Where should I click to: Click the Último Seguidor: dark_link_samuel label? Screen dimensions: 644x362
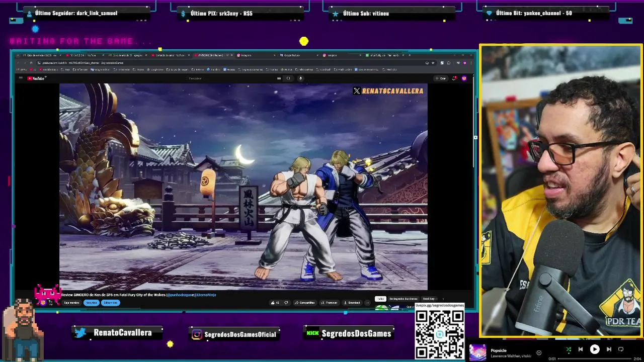[x=76, y=13]
